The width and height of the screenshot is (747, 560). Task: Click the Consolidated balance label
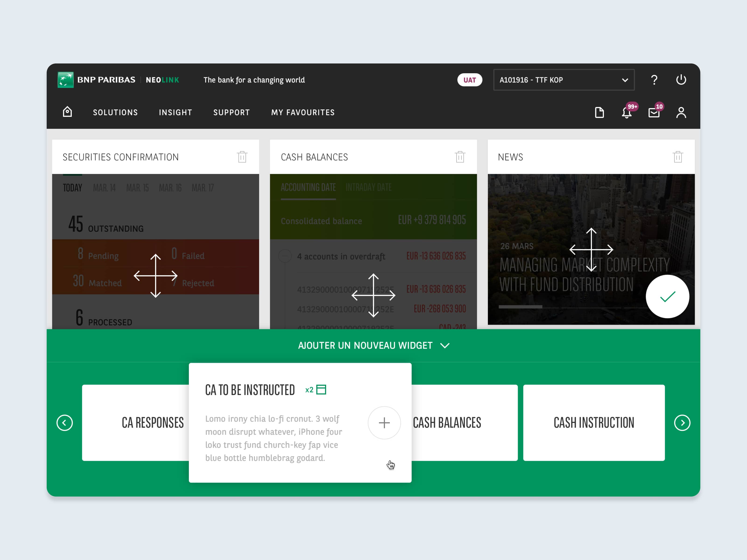(x=321, y=221)
